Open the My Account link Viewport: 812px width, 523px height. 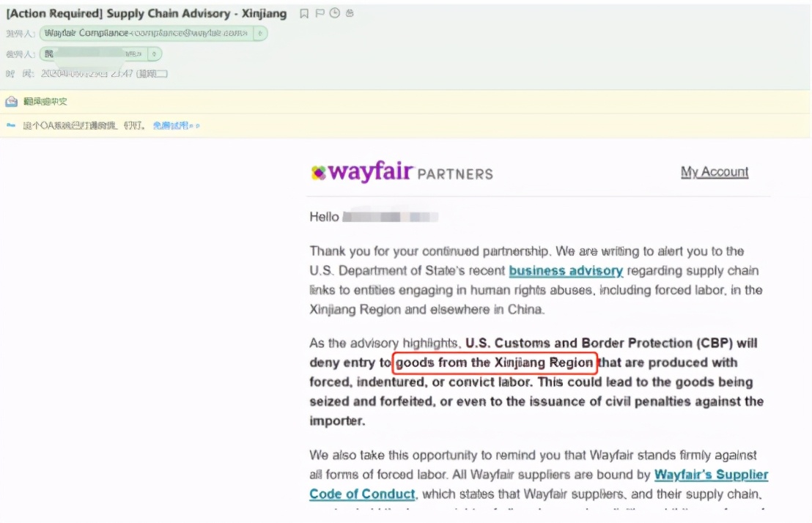[715, 172]
